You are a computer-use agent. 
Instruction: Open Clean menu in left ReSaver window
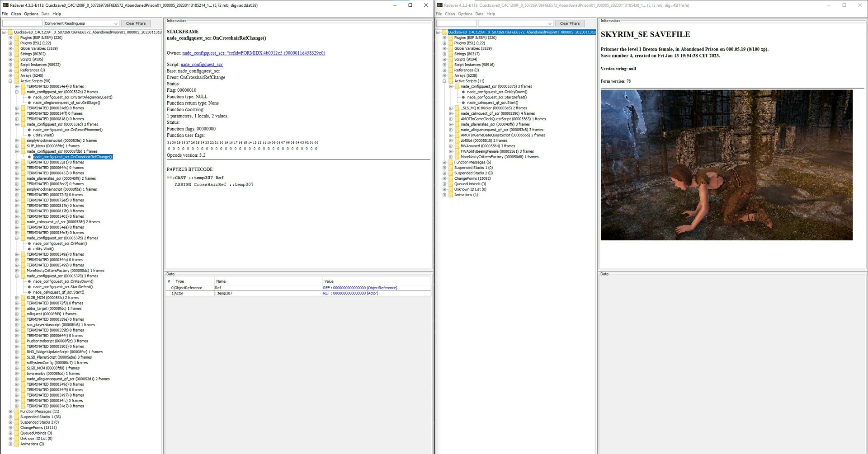tap(16, 14)
